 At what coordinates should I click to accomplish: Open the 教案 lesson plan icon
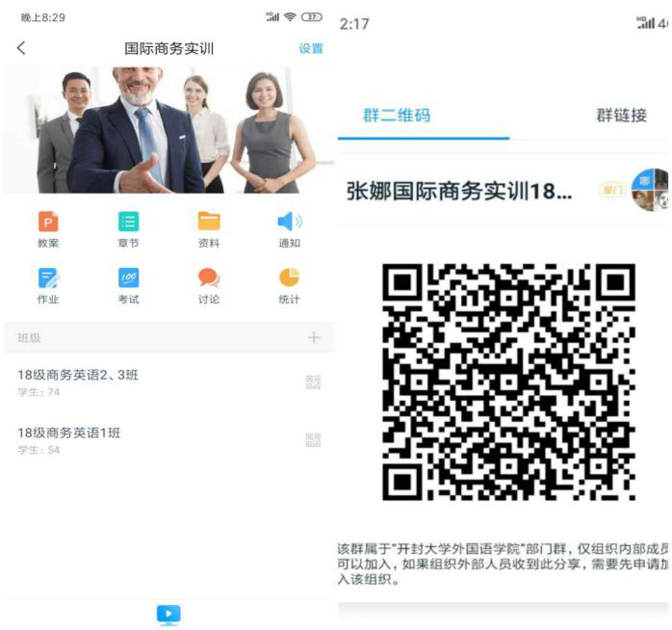(48, 223)
